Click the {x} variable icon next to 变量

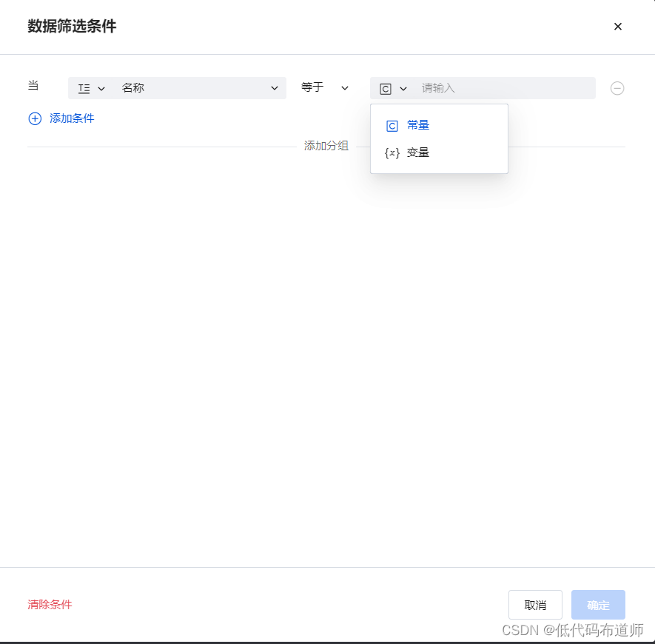[392, 152]
